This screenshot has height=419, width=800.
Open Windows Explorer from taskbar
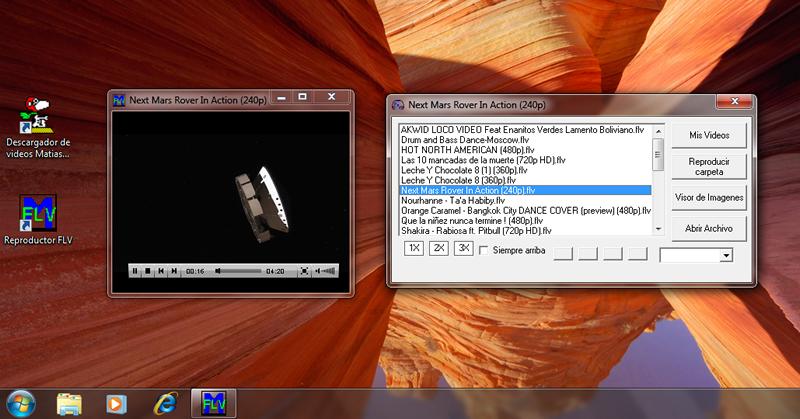(x=69, y=404)
